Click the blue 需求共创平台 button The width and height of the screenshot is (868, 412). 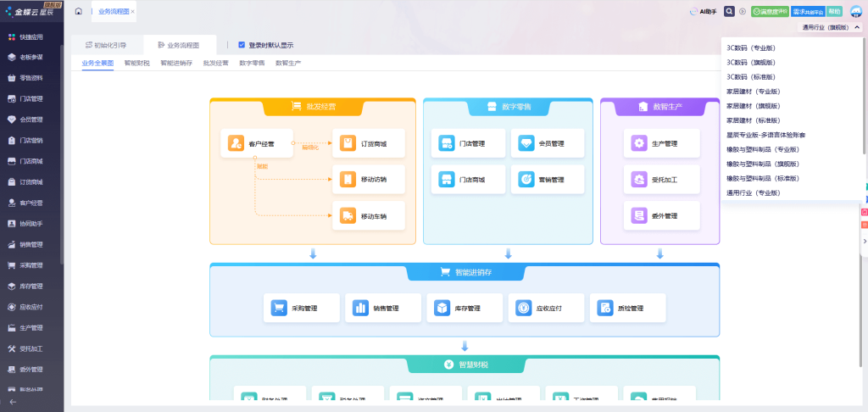click(808, 11)
